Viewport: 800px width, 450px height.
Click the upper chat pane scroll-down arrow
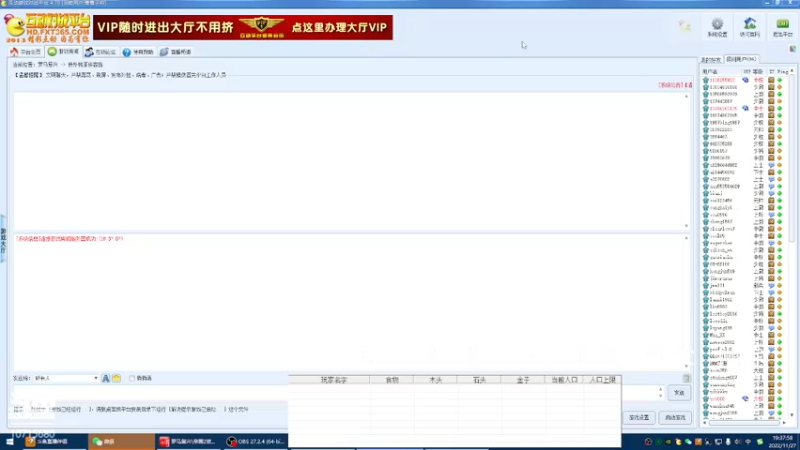(686, 226)
